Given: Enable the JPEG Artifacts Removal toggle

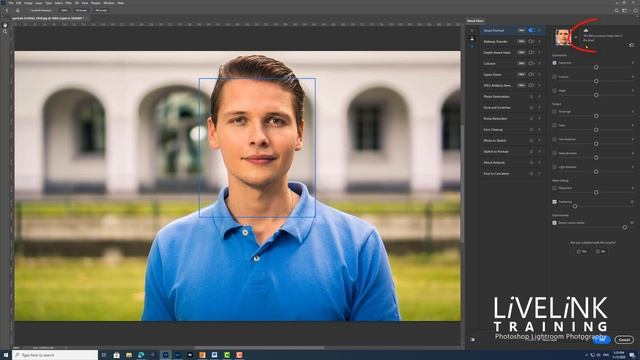Looking at the screenshot, I should point(531,86).
